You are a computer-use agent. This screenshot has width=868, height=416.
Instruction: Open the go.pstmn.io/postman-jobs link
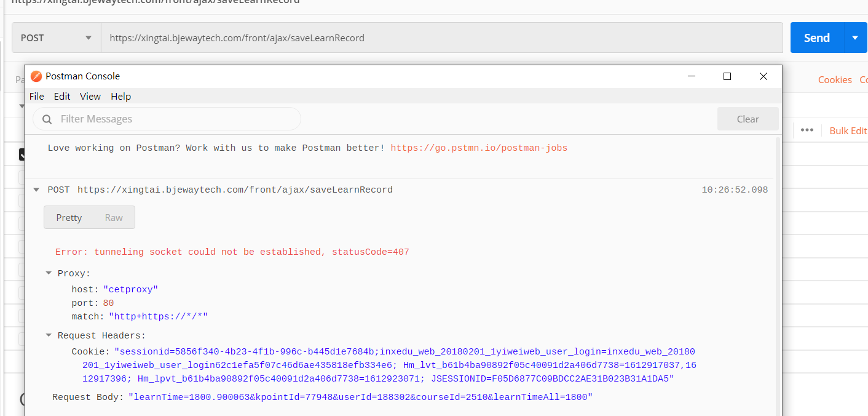coord(479,148)
